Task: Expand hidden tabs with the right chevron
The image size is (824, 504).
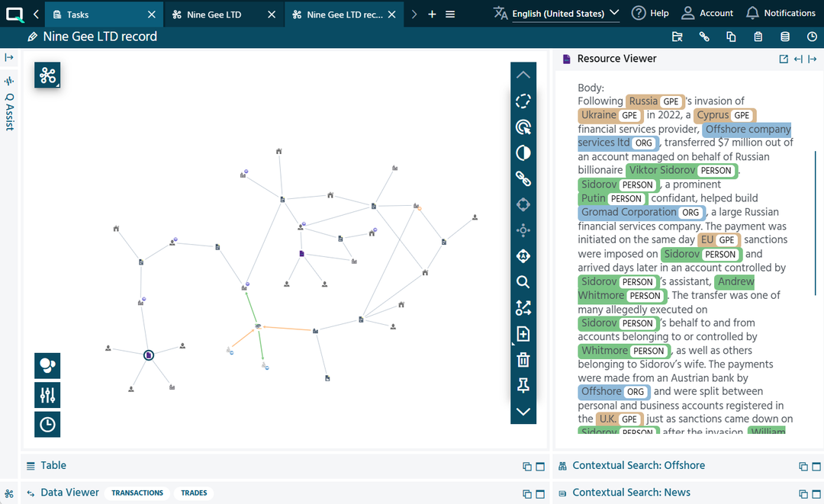Action: tap(414, 13)
